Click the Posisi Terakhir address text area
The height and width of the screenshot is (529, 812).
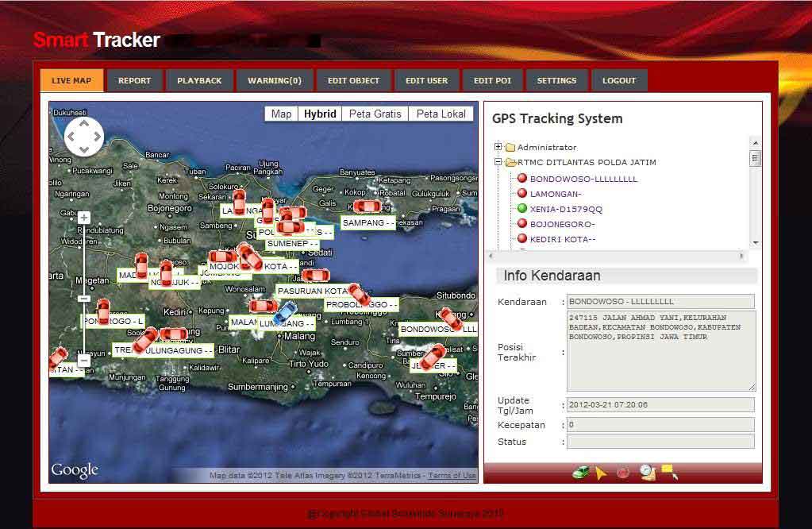[x=659, y=349]
